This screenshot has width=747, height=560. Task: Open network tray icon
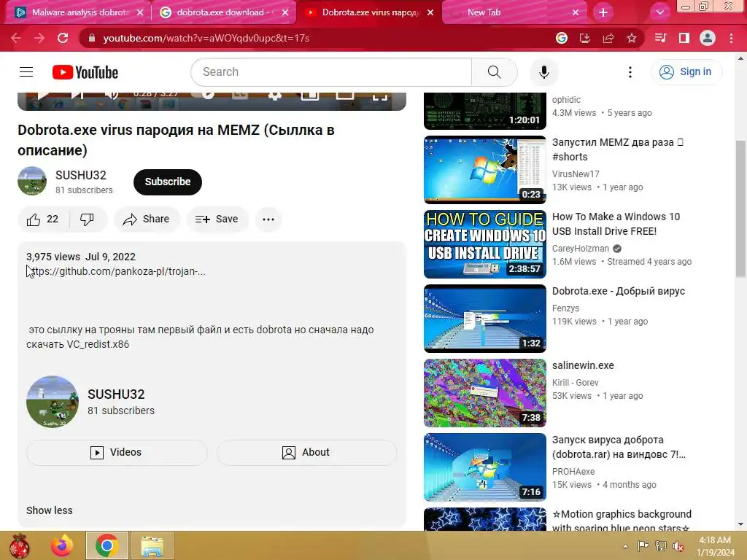661,546
